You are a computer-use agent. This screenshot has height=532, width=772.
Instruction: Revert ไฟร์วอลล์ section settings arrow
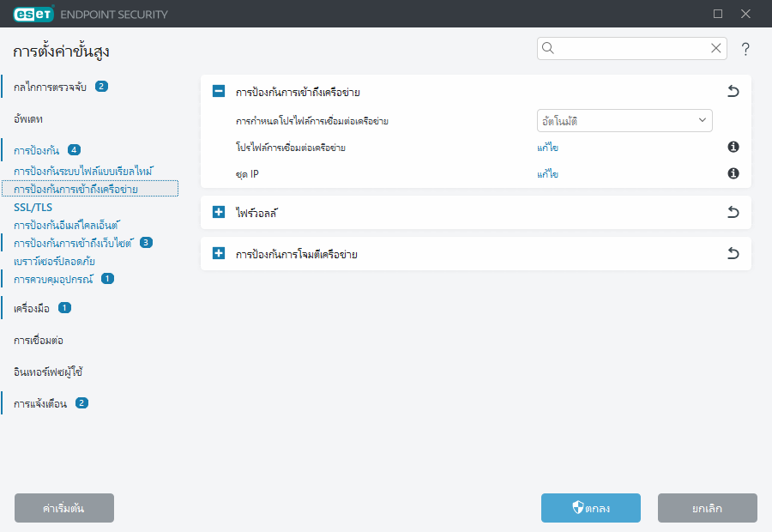click(x=733, y=212)
